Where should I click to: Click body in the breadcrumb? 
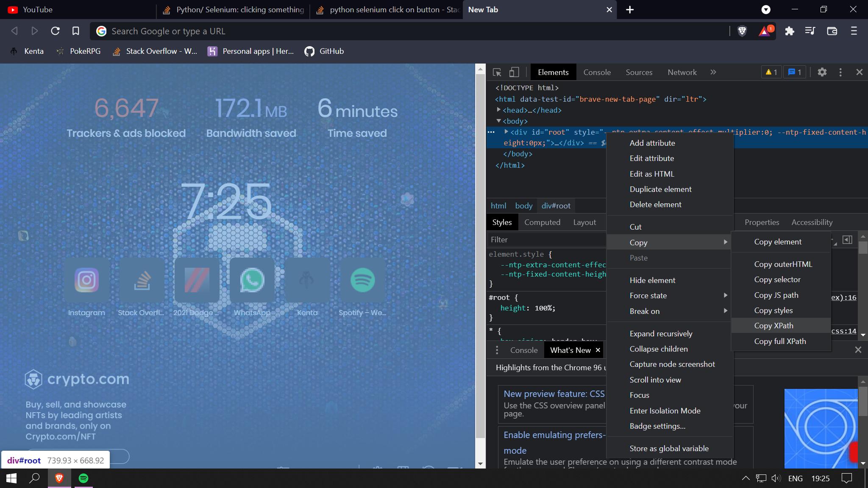coord(524,206)
